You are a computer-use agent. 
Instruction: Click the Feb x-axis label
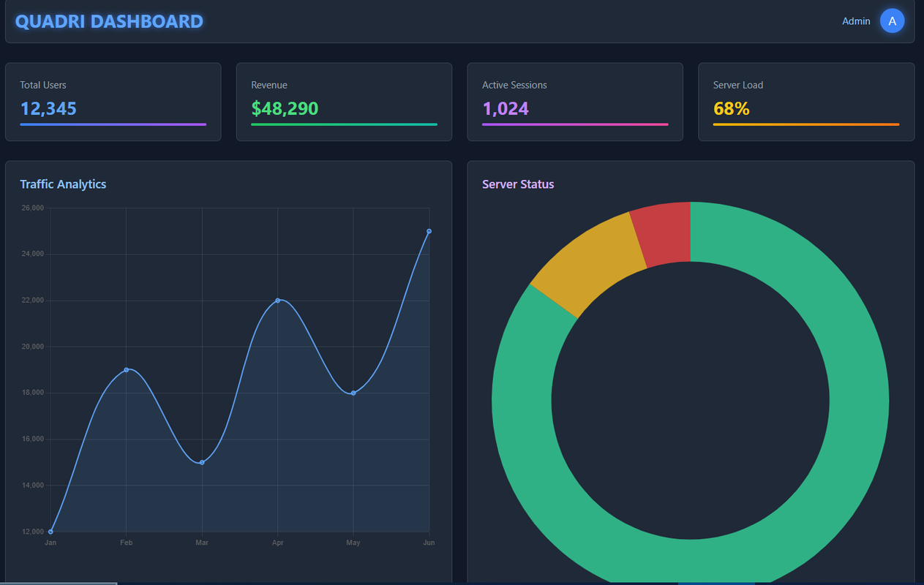click(126, 543)
